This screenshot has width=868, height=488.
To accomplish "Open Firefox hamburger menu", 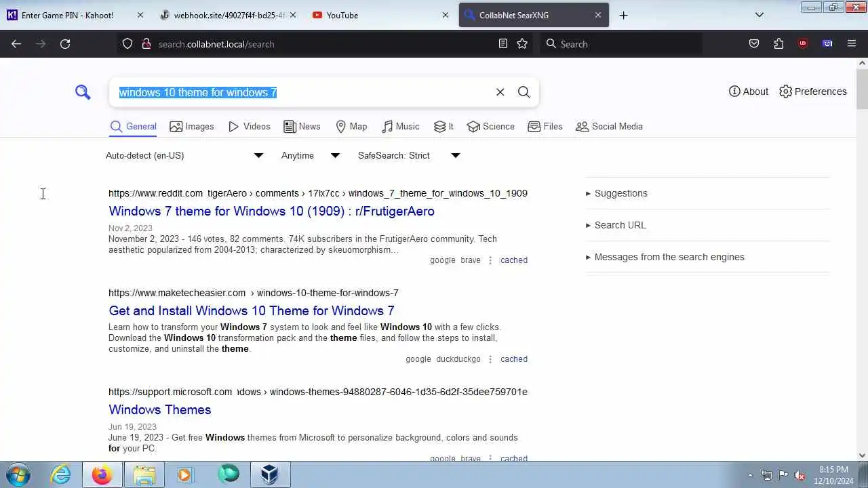I will click(x=852, y=44).
